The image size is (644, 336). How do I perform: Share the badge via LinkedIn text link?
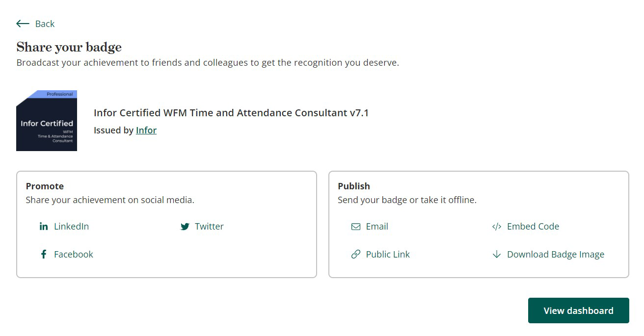[x=71, y=226]
